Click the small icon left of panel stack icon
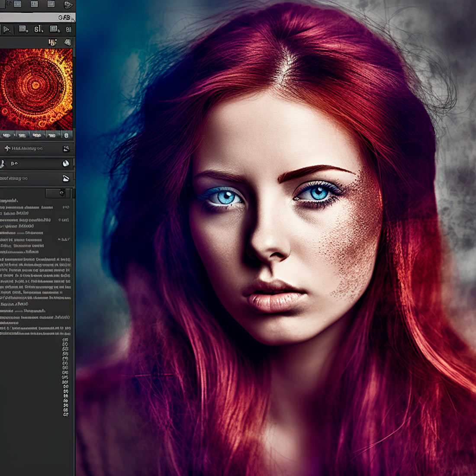Image resolution: width=476 pixels, height=476 pixels. tap(52, 42)
